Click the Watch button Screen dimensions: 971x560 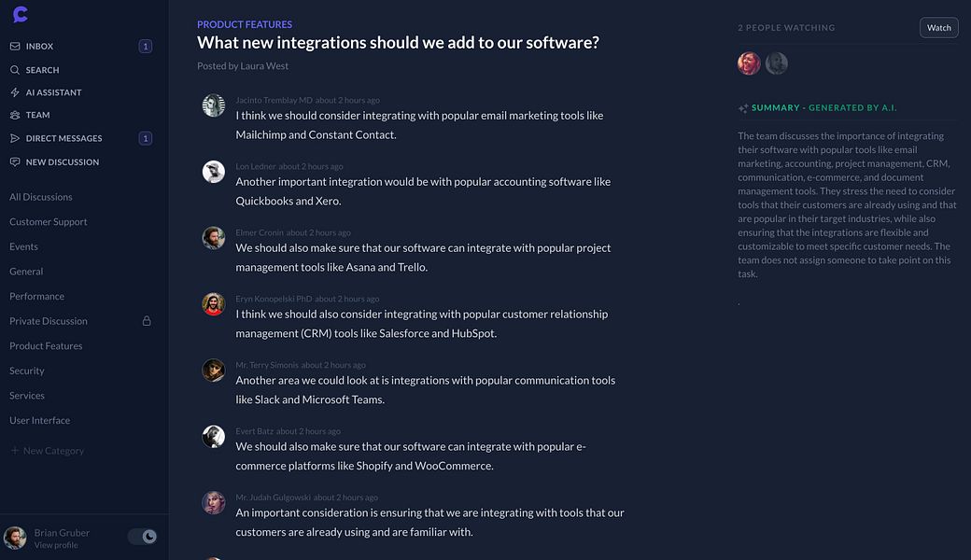click(939, 27)
